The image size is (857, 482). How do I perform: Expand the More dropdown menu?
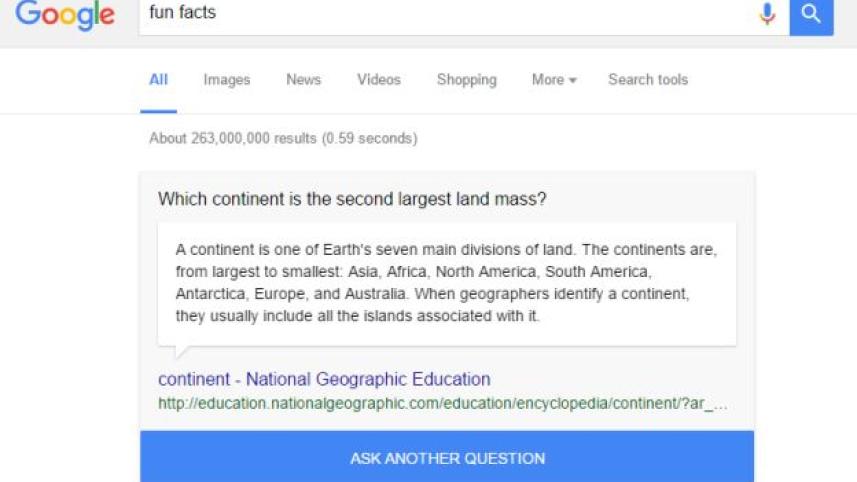point(553,80)
